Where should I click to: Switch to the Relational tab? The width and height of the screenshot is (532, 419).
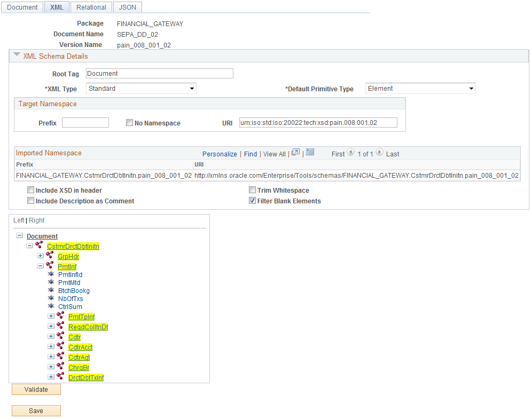[91, 7]
